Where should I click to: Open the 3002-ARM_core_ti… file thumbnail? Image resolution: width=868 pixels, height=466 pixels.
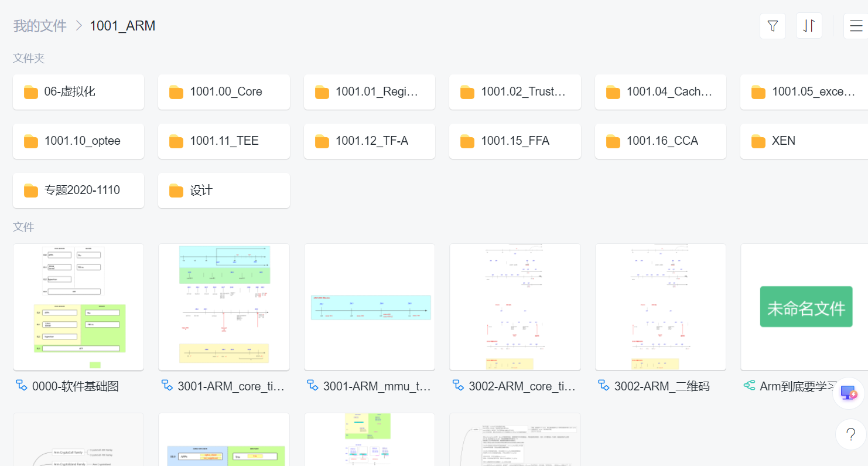pyautogui.click(x=515, y=307)
